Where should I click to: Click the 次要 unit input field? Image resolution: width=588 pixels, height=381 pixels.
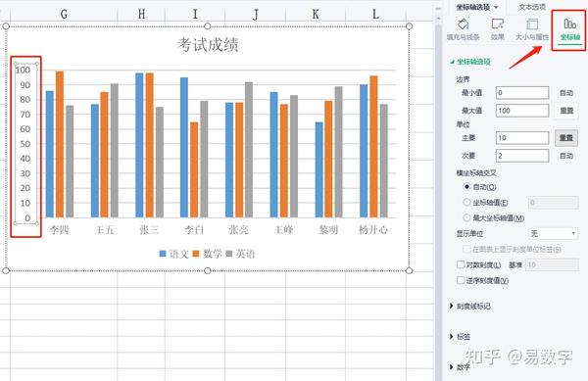(522, 156)
